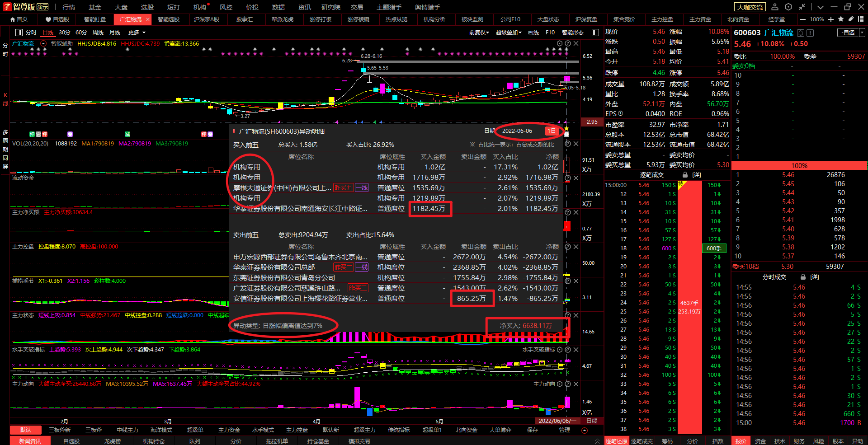Open F10 company info
The height and width of the screenshot is (445, 868).
(550, 33)
